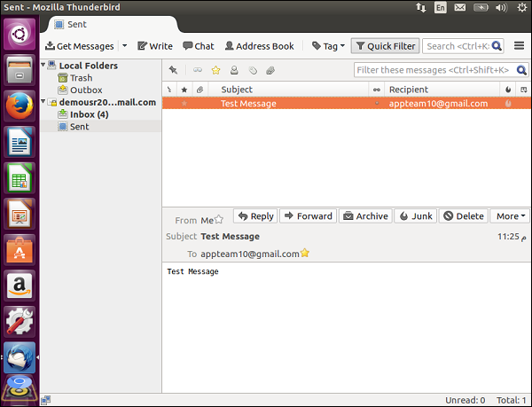Click the Filter these messages field
The image size is (532, 407).
click(435, 70)
